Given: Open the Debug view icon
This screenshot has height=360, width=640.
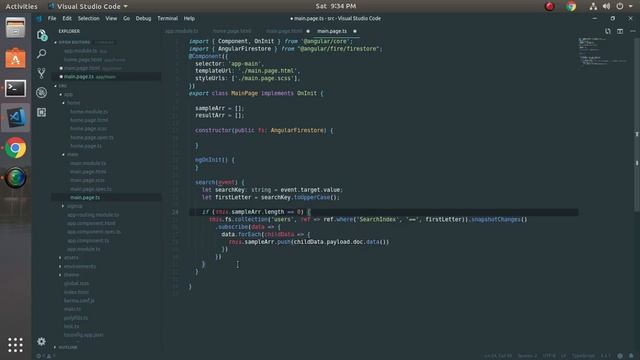Looking at the screenshot, I should coord(42,93).
